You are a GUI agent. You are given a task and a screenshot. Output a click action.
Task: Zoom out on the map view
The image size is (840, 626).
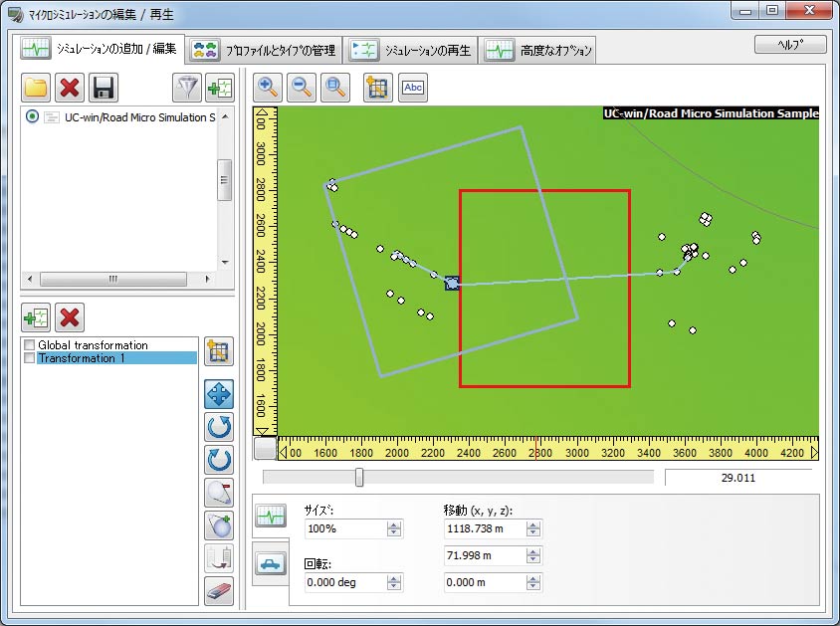[302, 88]
